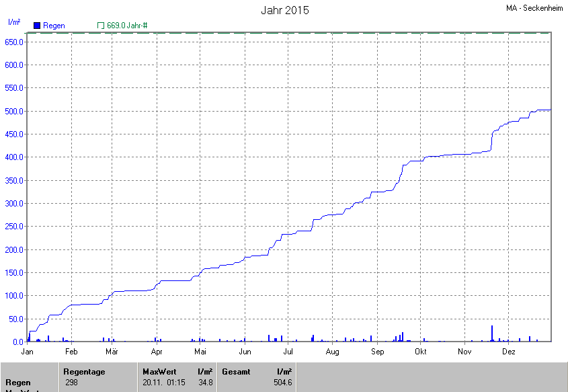
Task: Click the 669.0 Jahr-# legend text
Action: point(127,26)
